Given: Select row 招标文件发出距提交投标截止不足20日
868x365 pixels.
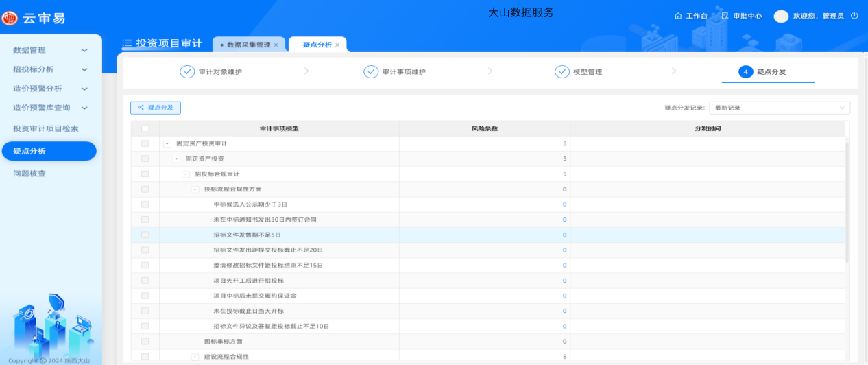Looking at the screenshot, I should click(487, 250).
